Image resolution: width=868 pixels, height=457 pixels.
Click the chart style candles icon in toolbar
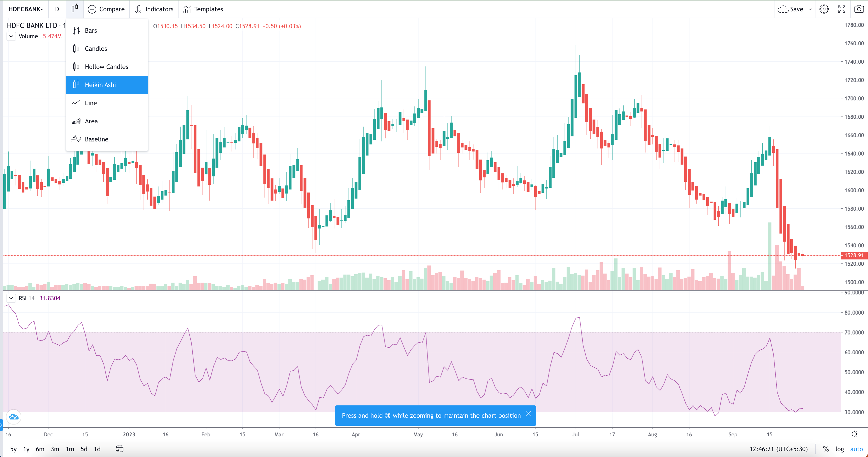(x=74, y=9)
